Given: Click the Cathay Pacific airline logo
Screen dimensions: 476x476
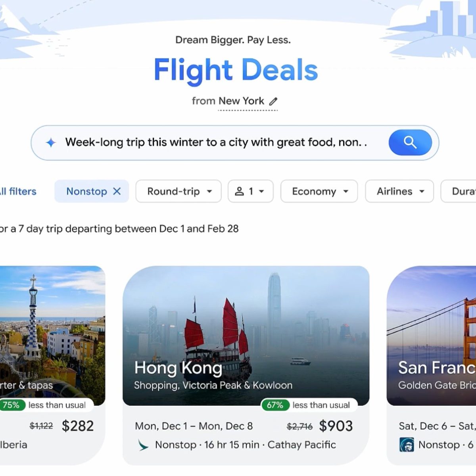Looking at the screenshot, I should pyautogui.click(x=143, y=445).
